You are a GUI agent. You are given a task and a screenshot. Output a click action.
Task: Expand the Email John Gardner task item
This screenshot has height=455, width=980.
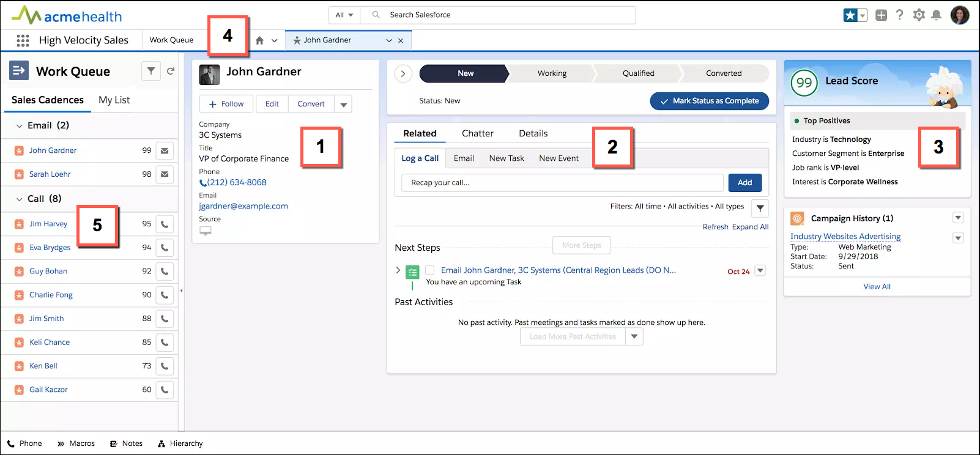tap(398, 270)
